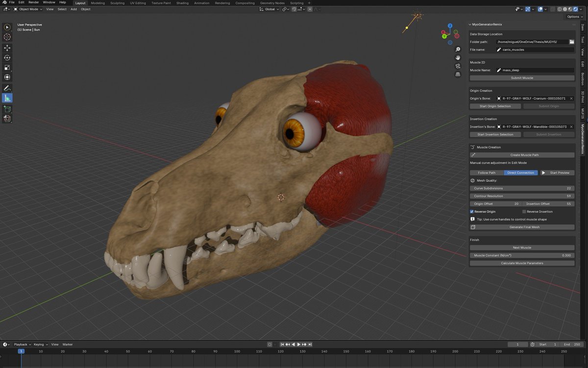Select rendered viewport shading
The image size is (588, 368).
click(575, 9)
